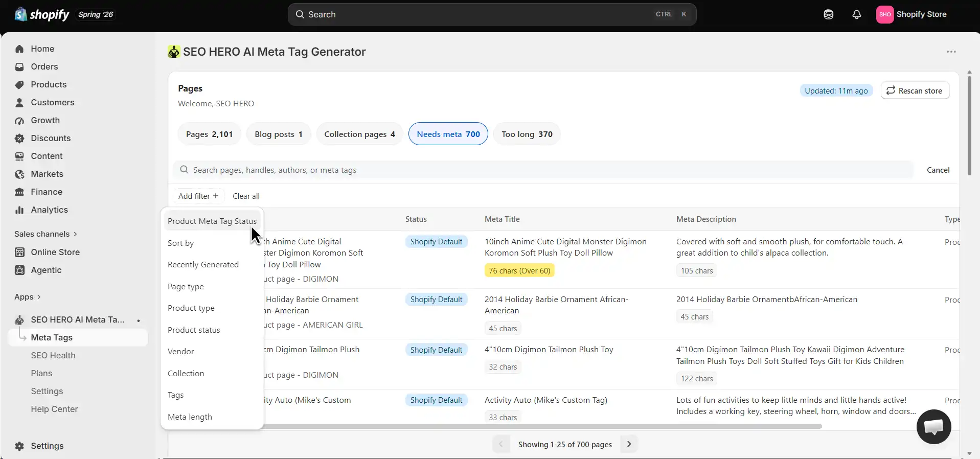Go to previous page of results
980x459 pixels.
click(501, 444)
